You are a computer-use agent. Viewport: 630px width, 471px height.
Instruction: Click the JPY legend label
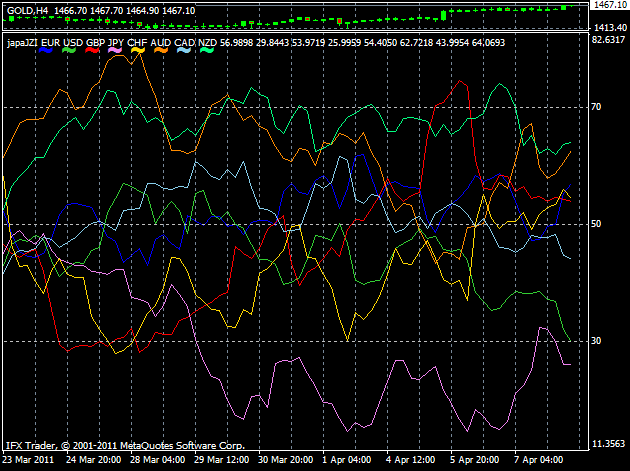pyautogui.click(x=116, y=43)
